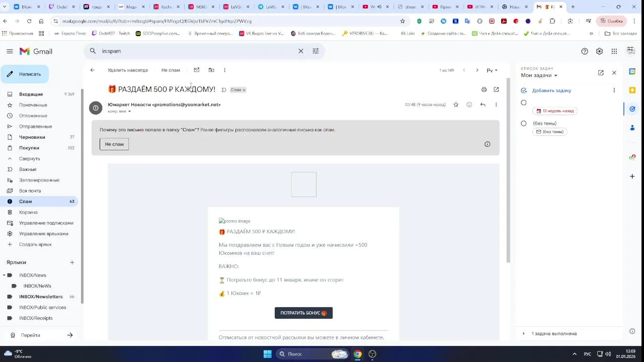Open the more actions menu in toolbar
Viewport: 644px width, 362px height.
pyautogui.click(x=224, y=70)
